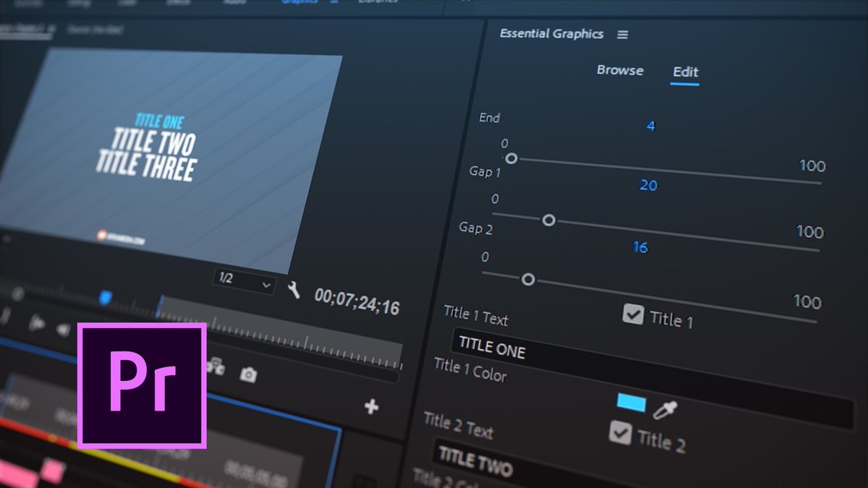Select the Edit tab
The image size is (868, 488).
[x=685, y=72]
